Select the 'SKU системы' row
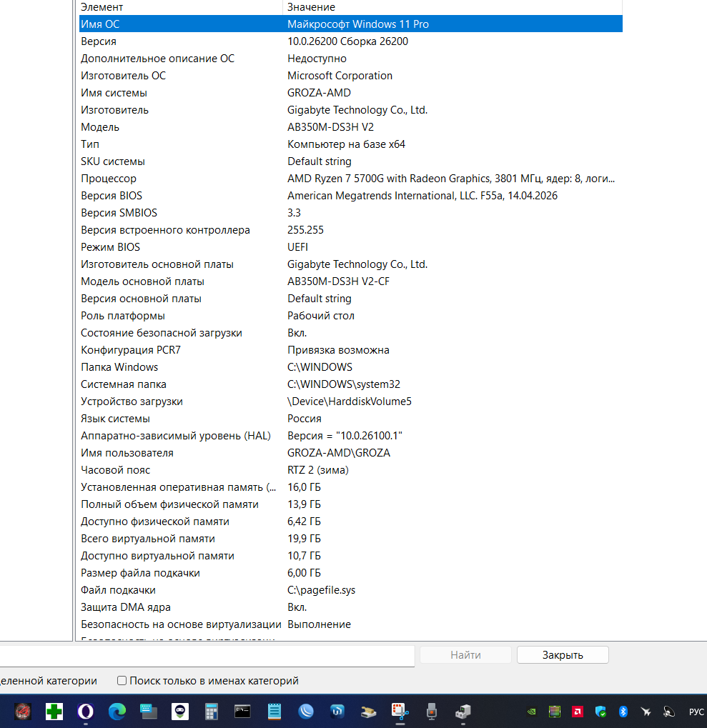This screenshot has width=707, height=728. tap(351, 161)
